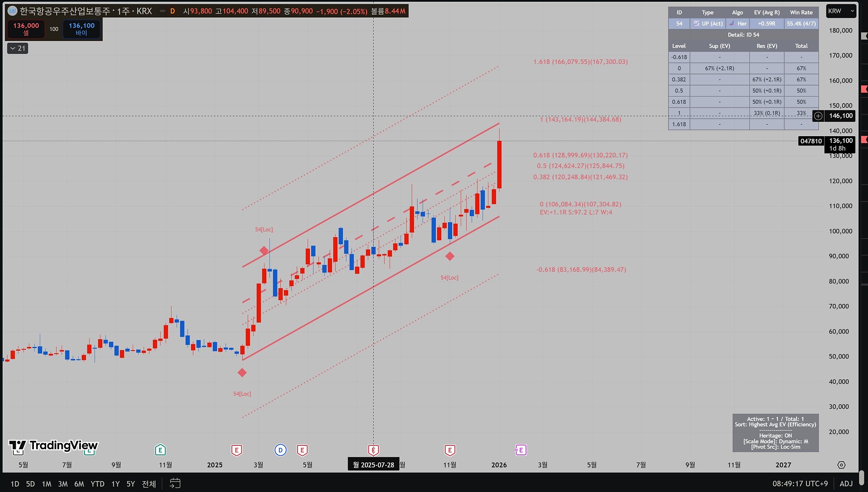Click the purple upcoming earnings marker
This screenshot has width=868, height=492.
tap(521, 450)
